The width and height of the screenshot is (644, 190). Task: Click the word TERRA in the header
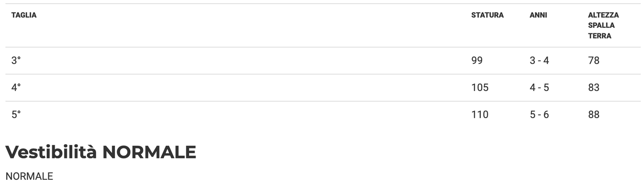(599, 36)
